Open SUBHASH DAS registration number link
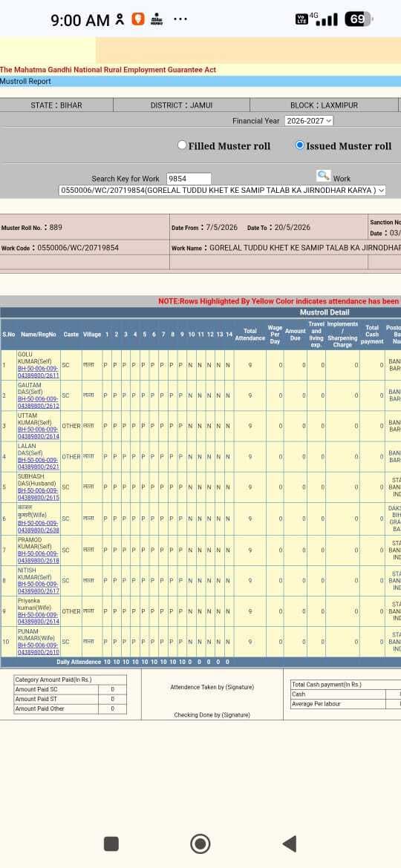This screenshot has width=401, height=868. click(x=38, y=494)
